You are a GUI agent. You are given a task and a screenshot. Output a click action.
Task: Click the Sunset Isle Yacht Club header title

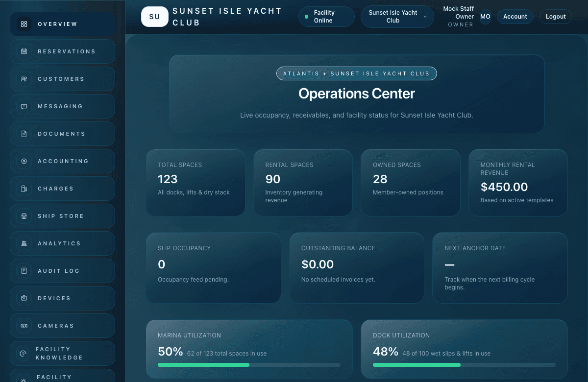pyautogui.click(x=227, y=17)
